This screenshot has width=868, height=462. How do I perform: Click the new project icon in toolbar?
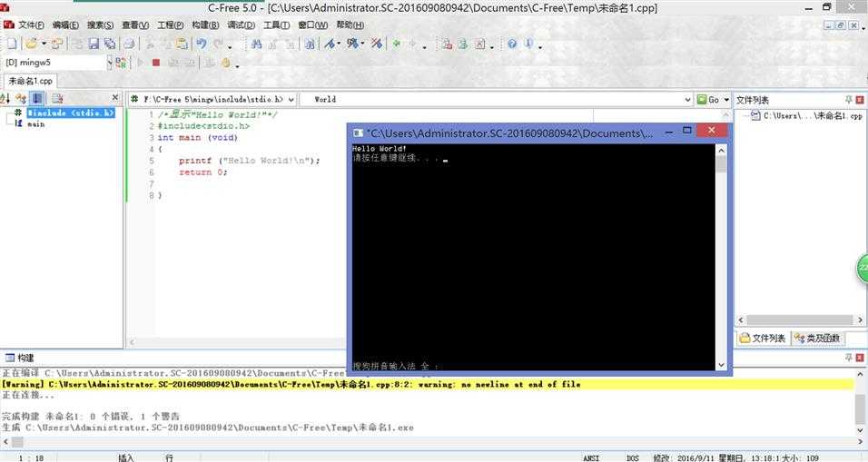tap(57, 44)
